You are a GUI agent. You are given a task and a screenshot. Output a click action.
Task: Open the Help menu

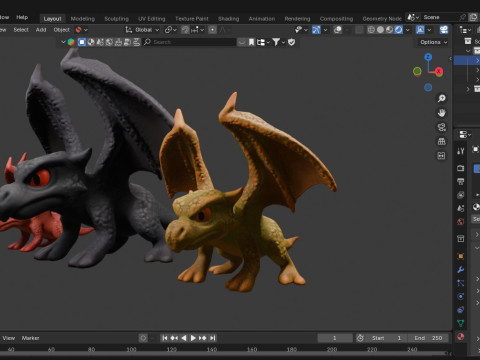click(x=22, y=17)
